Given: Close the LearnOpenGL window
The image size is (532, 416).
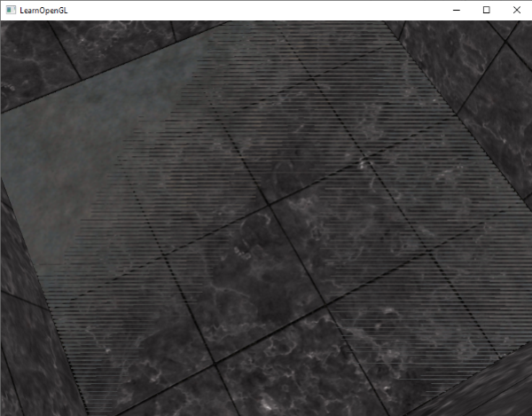Looking at the screenshot, I should tap(516, 10).
